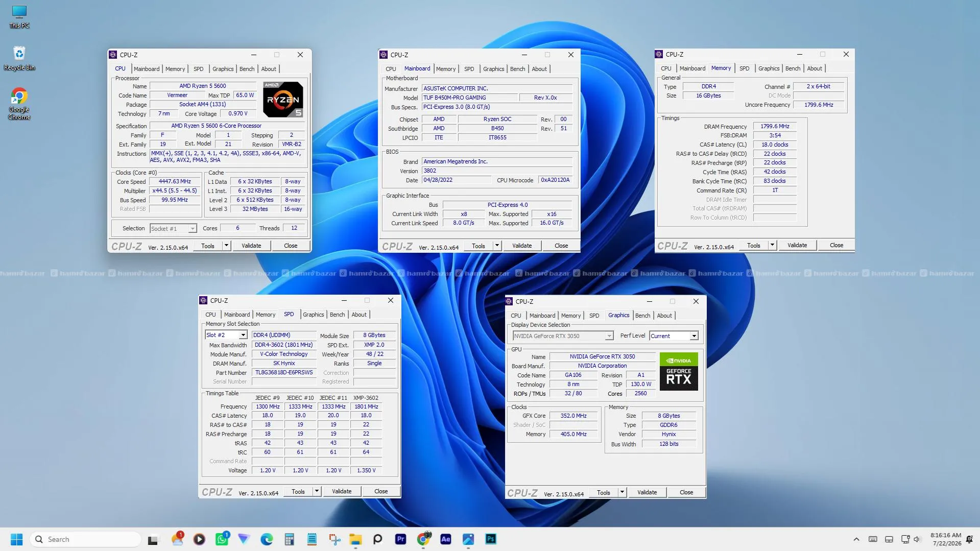Expand Tools arrow in Graphics tab window
The height and width of the screenshot is (551, 980).
622,492
